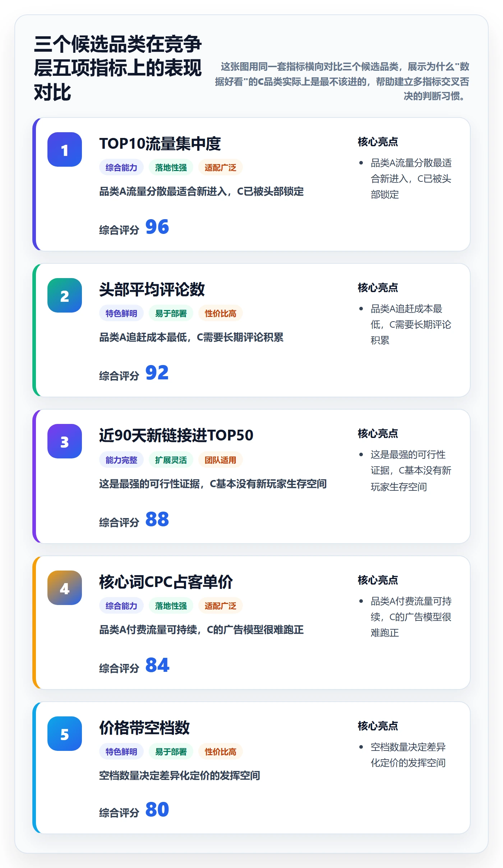Click the number 5 rank badge
Viewport: 503px width, 868px height.
click(x=65, y=734)
